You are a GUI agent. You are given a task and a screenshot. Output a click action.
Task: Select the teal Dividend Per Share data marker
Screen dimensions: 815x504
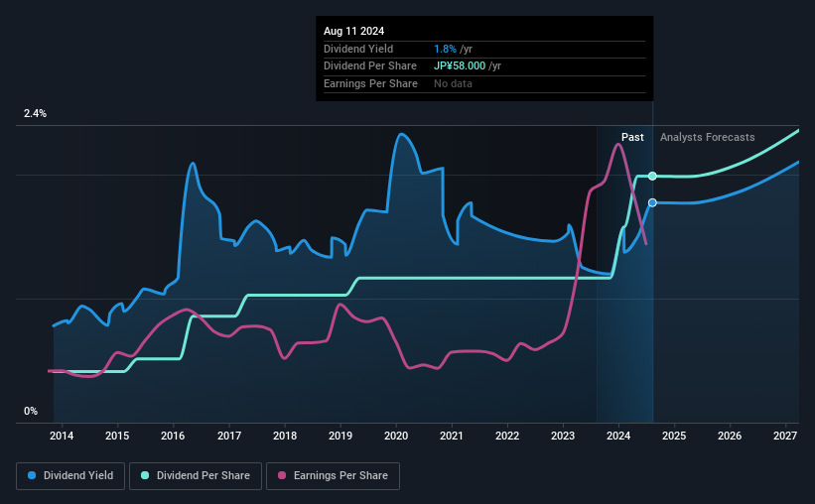pyautogui.click(x=652, y=177)
